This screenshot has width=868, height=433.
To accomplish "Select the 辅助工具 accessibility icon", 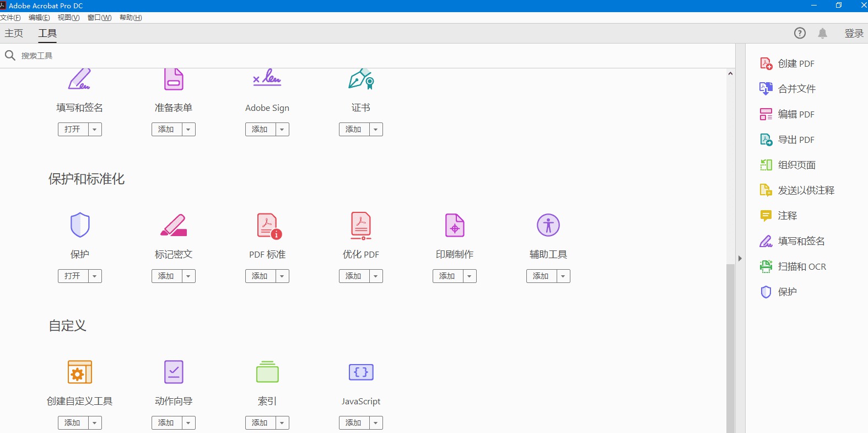I will (x=548, y=225).
